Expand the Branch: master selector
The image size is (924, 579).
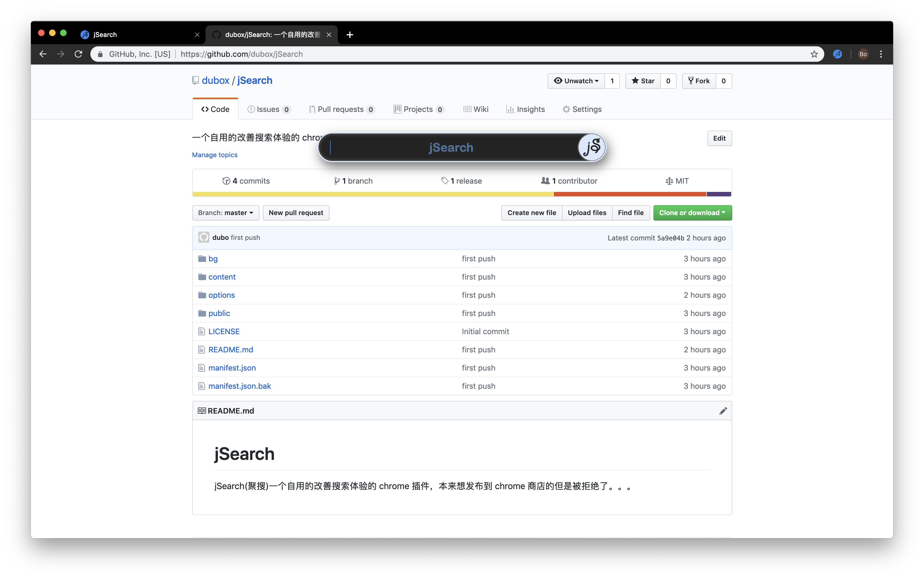(x=225, y=213)
